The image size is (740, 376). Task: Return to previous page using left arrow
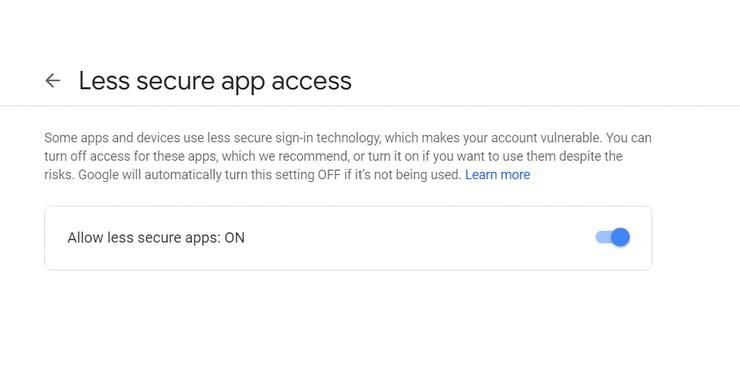[x=52, y=81]
